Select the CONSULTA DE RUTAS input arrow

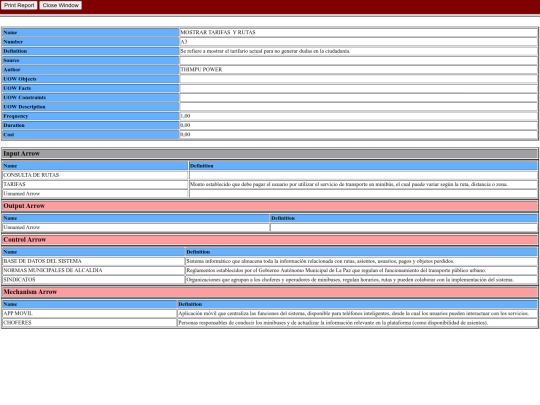[x=31, y=175]
